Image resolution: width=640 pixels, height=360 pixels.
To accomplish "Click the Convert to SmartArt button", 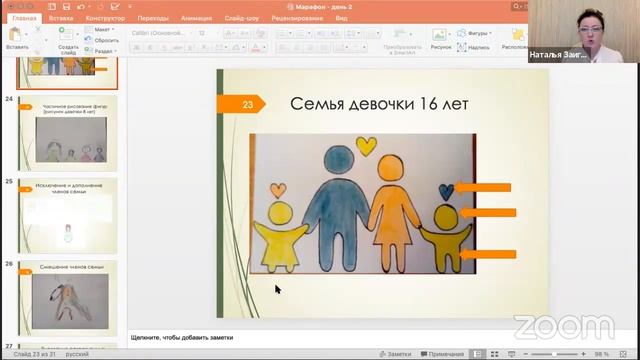I will (x=402, y=42).
